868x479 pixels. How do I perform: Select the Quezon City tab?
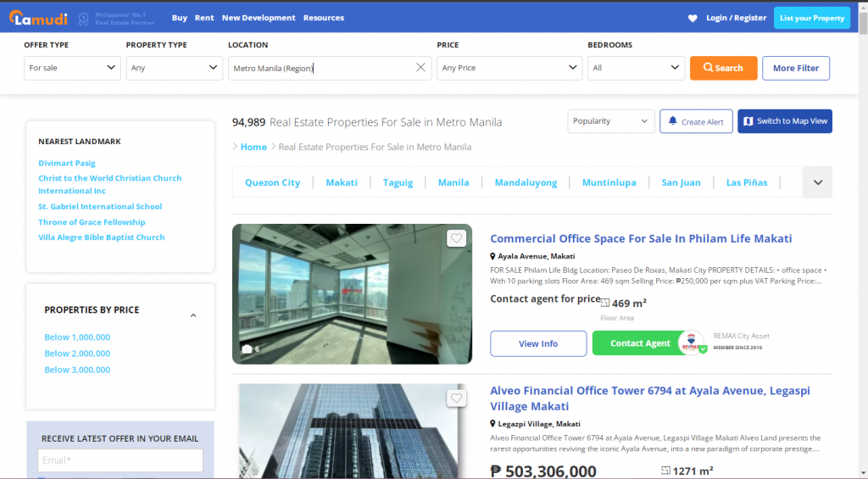272,182
